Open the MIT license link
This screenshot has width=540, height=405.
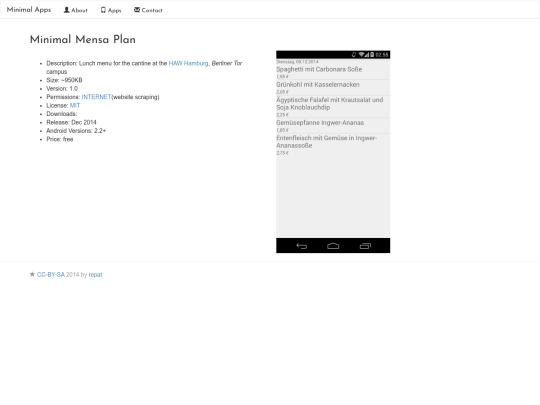pyautogui.click(x=75, y=105)
